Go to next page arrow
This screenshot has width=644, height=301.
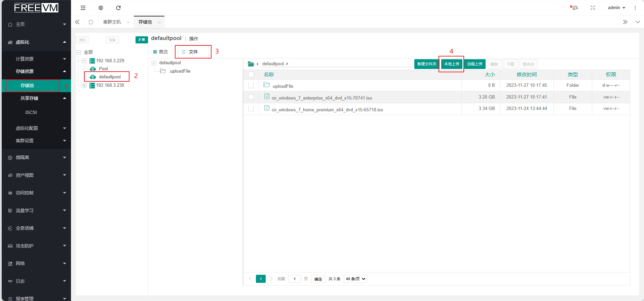tap(271, 279)
